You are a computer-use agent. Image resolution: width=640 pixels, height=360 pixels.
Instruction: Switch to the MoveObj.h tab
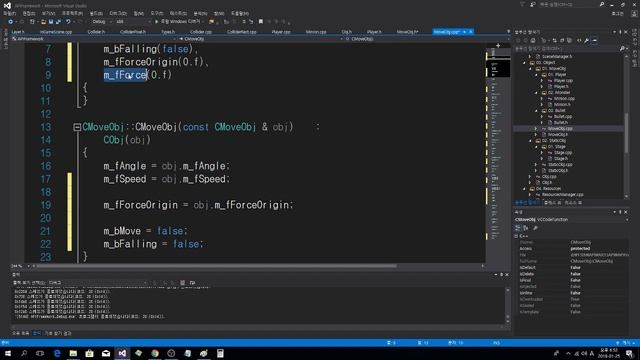click(407, 31)
